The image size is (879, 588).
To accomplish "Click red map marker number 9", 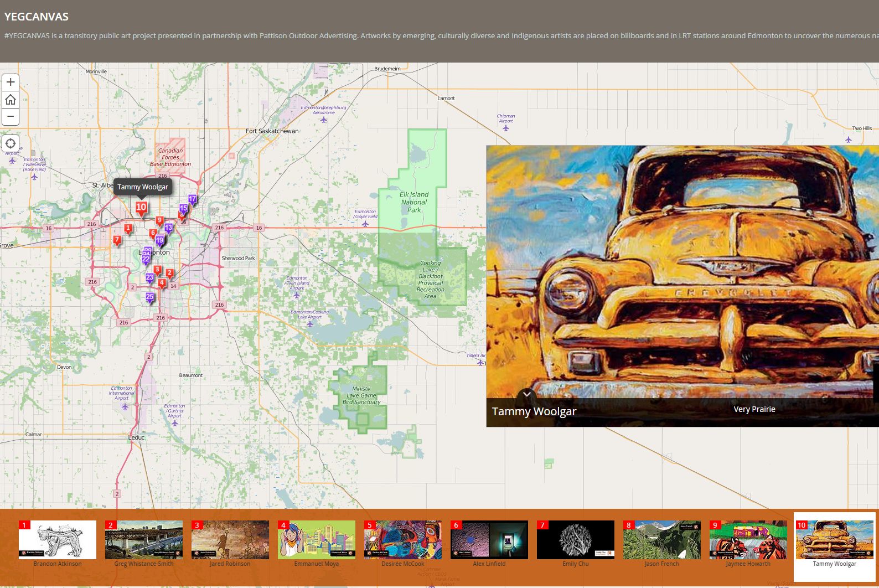I will 159,221.
